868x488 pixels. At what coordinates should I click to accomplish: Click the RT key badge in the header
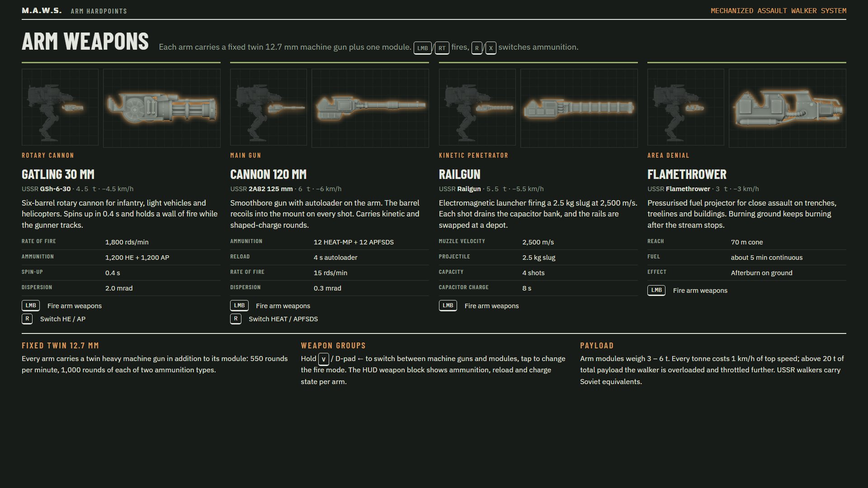coord(442,48)
